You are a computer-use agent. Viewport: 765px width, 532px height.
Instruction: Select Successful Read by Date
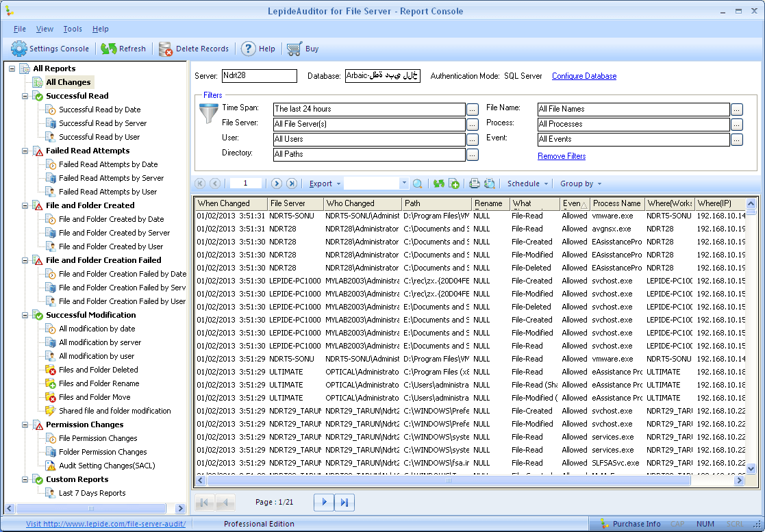99,110
